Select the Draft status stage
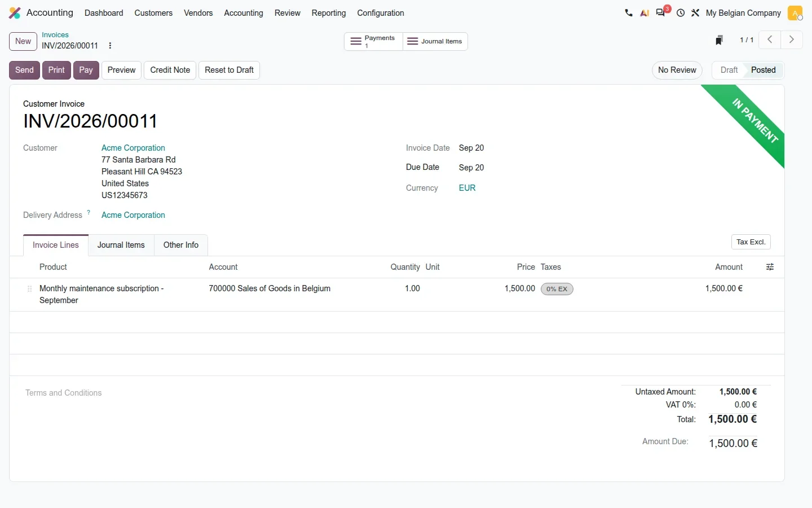This screenshot has height=508, width=812. point(729,70)
